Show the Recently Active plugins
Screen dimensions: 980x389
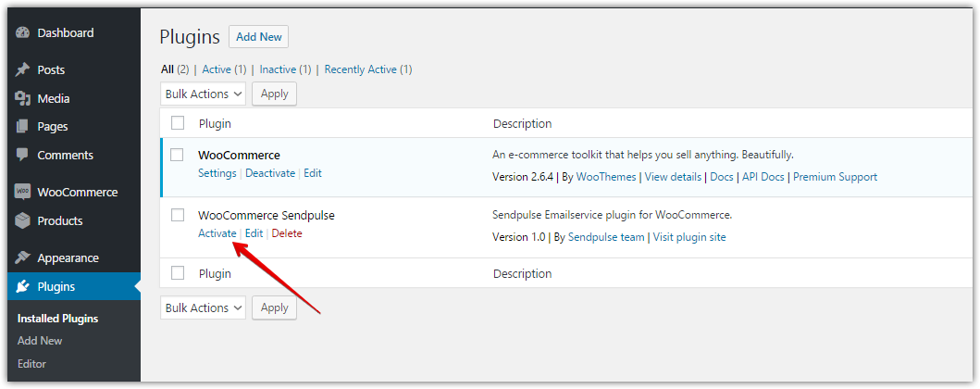click(x=361, y=69)
